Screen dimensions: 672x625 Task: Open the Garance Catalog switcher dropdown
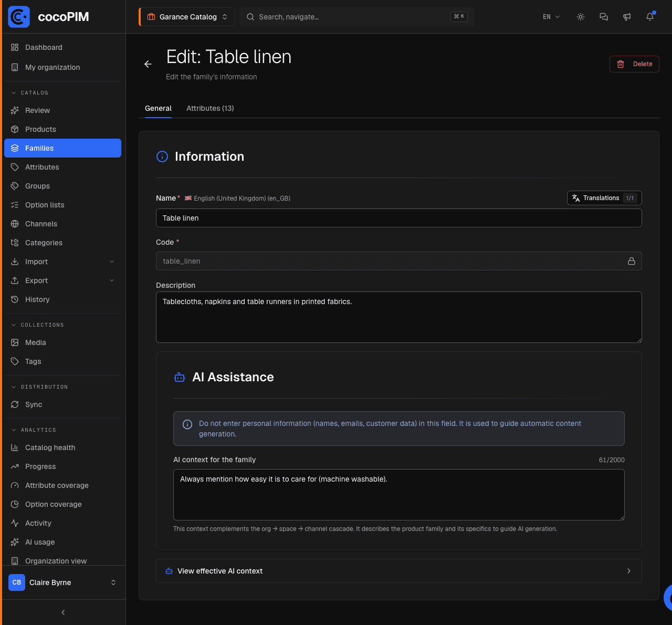click(x=187, y=17)
